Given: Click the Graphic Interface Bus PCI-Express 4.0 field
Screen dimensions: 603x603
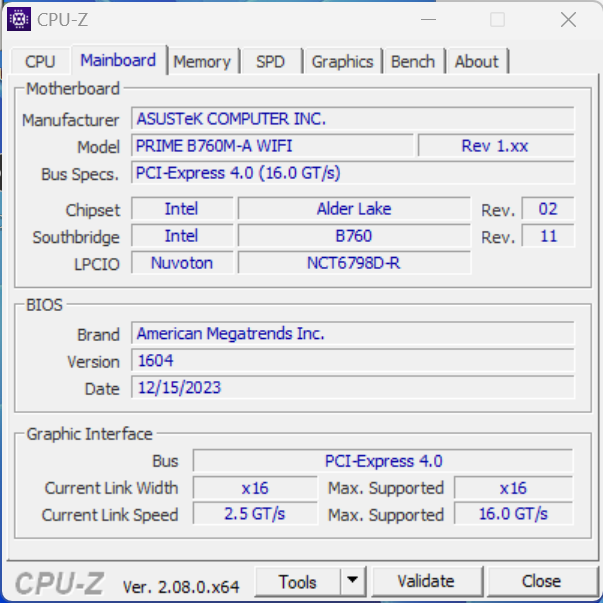Looking at the screenshot, I should (x=383, y=461).
